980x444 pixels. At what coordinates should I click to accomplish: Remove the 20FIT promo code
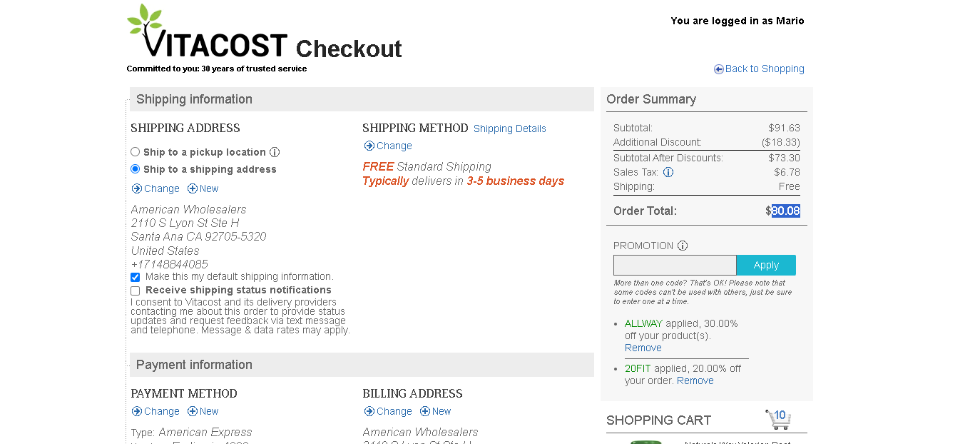pyautogui.click(x=695, y=380)
